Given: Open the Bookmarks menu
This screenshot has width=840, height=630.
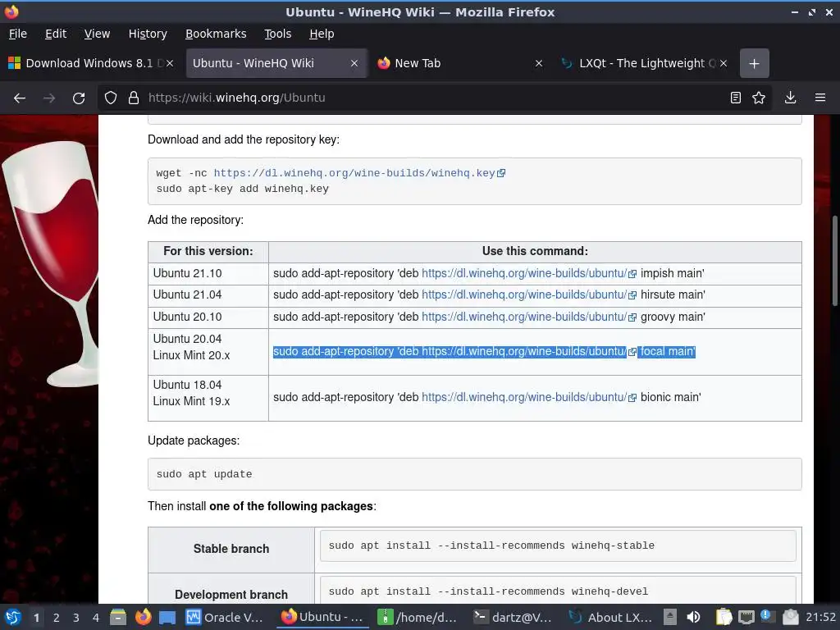Looking at the screenshot, I should coord(216,34).
